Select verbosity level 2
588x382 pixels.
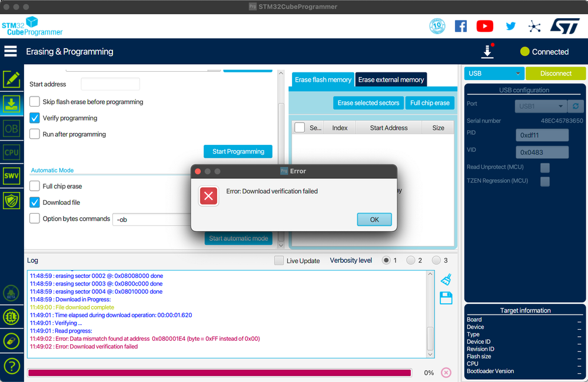[411, 260]
